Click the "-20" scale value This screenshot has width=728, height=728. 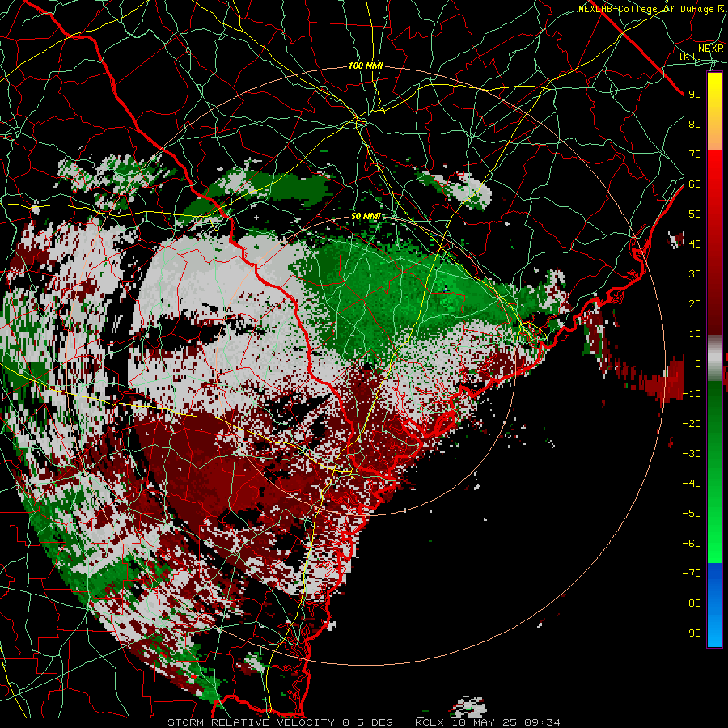[692, 423]
